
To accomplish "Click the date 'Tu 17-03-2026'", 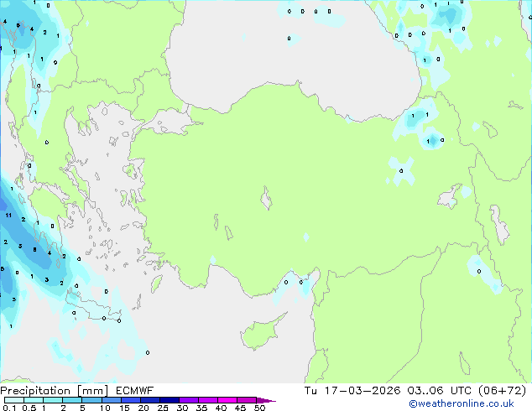I will point(352,391).
